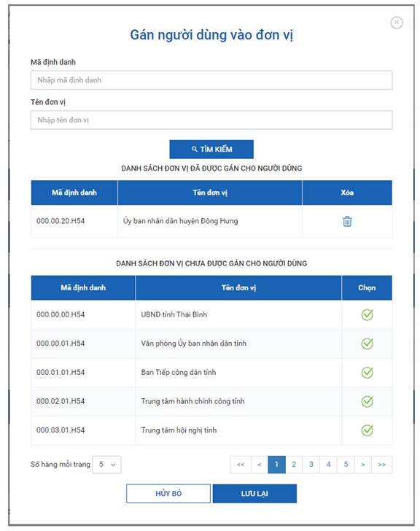Choose Trung tâm hội nghị tỉnh check icon
The width and height of the screenshot is (420, 531).
point(367,430)
